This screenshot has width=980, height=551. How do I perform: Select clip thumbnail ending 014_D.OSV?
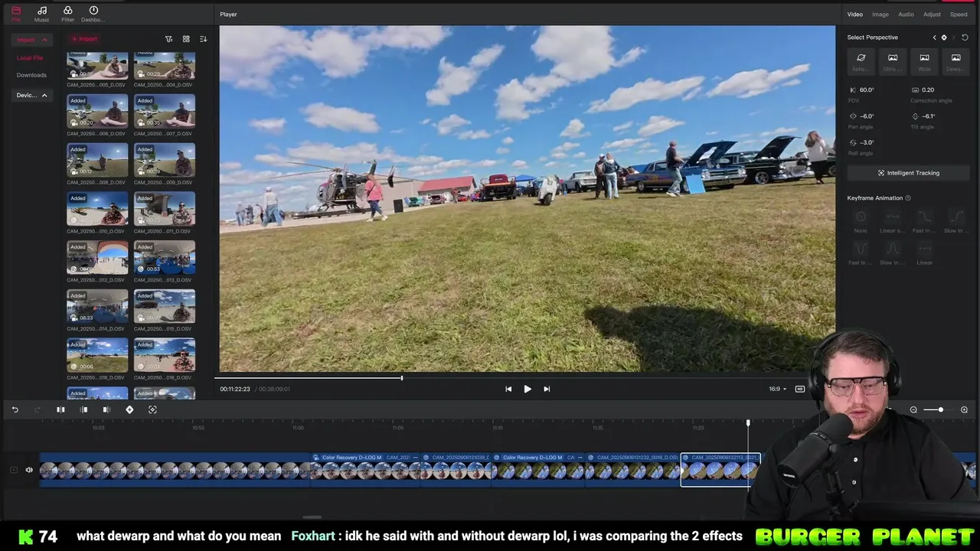[x=97, y=306]
